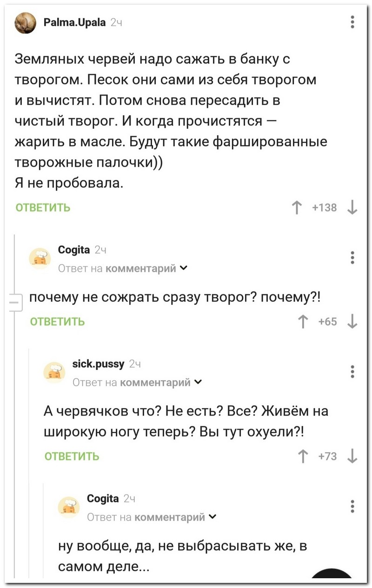Upvote the comment rated +73
This screenshot has width=372, height=588.
point(303,456)
